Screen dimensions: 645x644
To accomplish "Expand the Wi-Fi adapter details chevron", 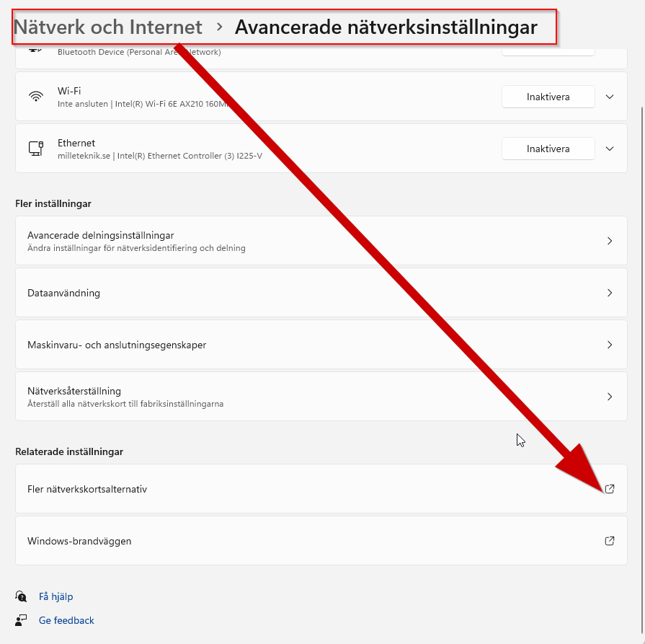I will point(610,97).
